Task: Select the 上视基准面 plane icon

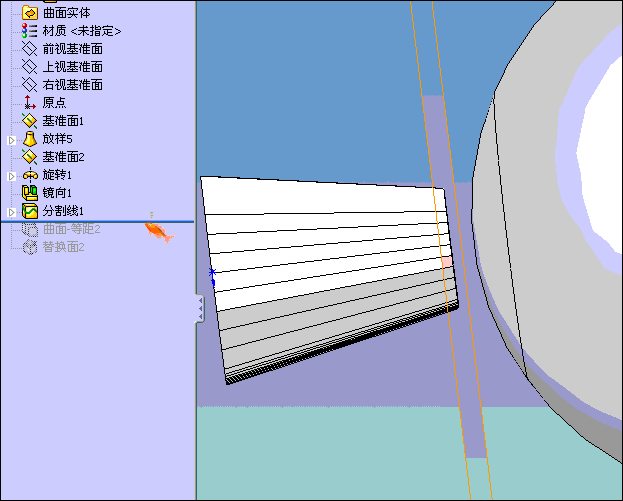Action: [x=29, y=67]
